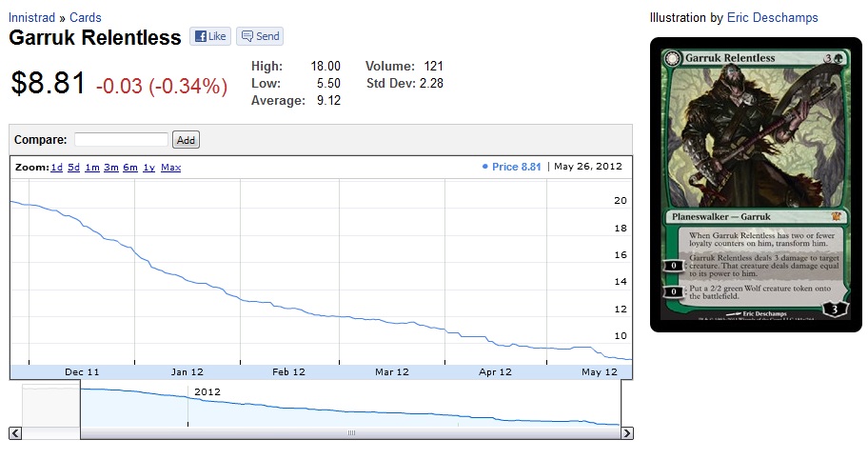This screenshot has height=460, width=868.
Task: Click the 2012 marker in overview timeline
Action: click(x=206, y=391)
